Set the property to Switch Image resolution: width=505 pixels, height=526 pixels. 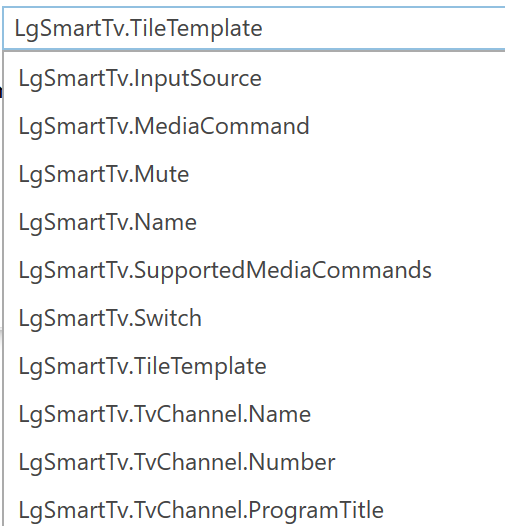[x=254, y=318]
